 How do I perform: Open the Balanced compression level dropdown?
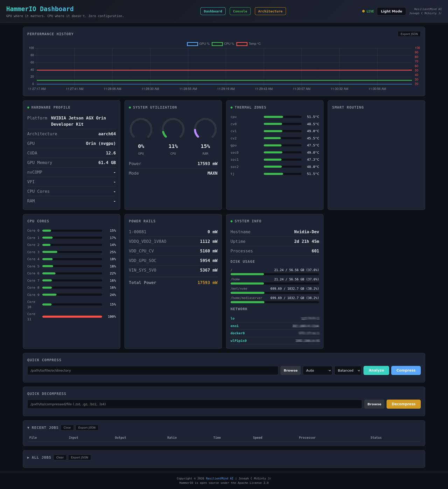tap(348, 370)
